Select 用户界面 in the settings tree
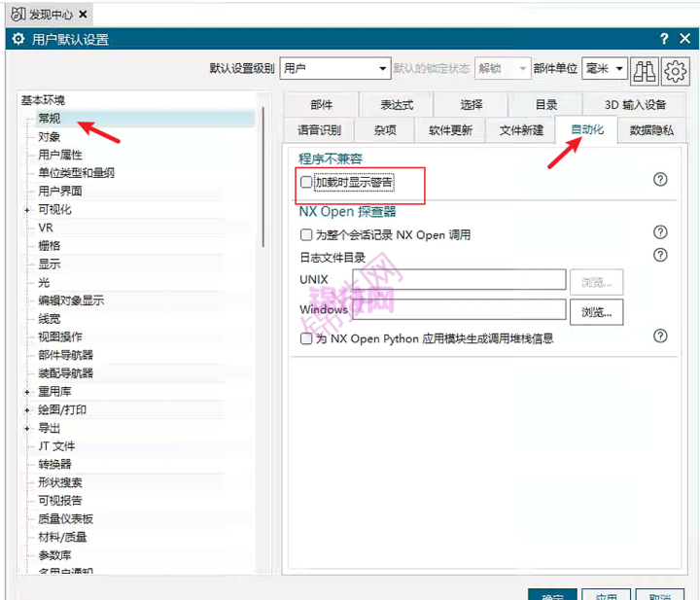This screenshot has height=600, width=700. tap(60, 192)
